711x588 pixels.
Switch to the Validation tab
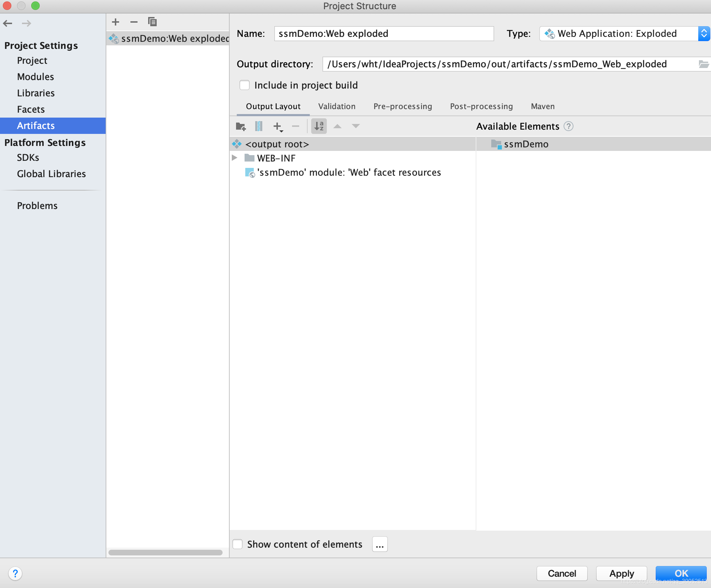tap(337, 107)
